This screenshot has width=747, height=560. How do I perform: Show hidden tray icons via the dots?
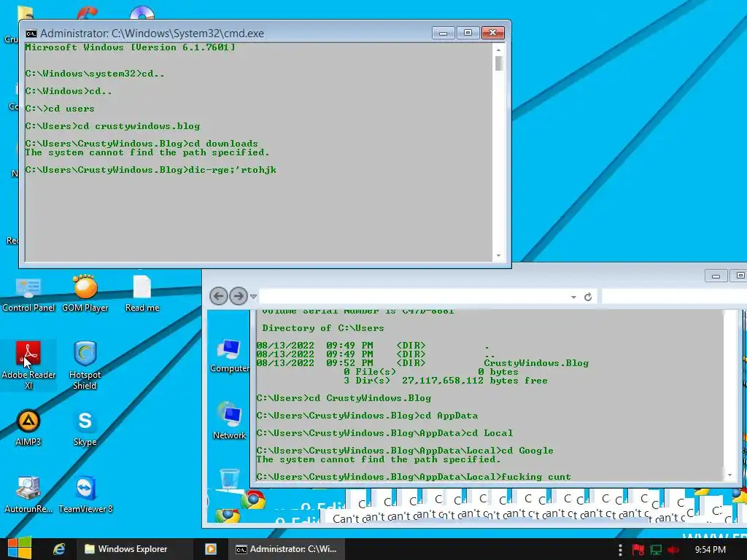[x=620, y=550]
